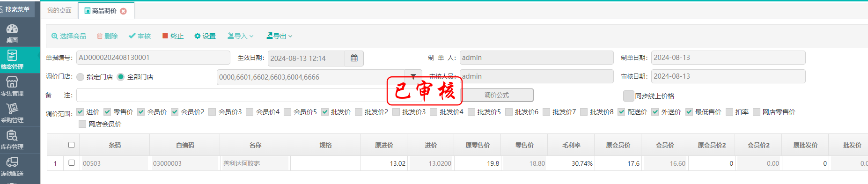Enable the 批发价8 checkbox

[583, 112]
